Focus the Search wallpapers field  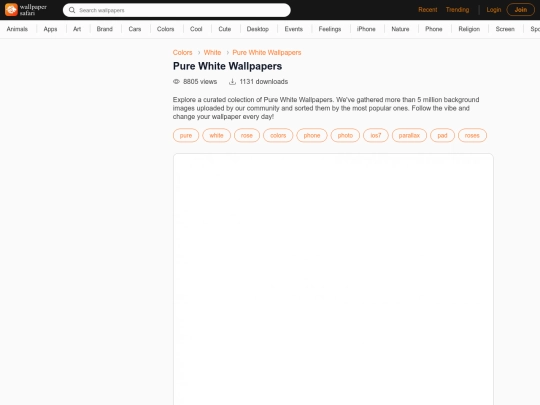pyautogui.click(x=177, y=10)
